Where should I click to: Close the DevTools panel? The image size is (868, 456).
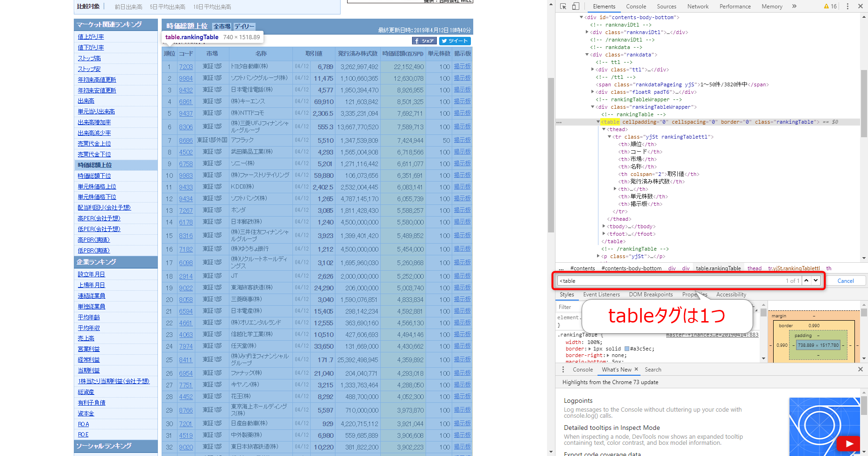861,6
